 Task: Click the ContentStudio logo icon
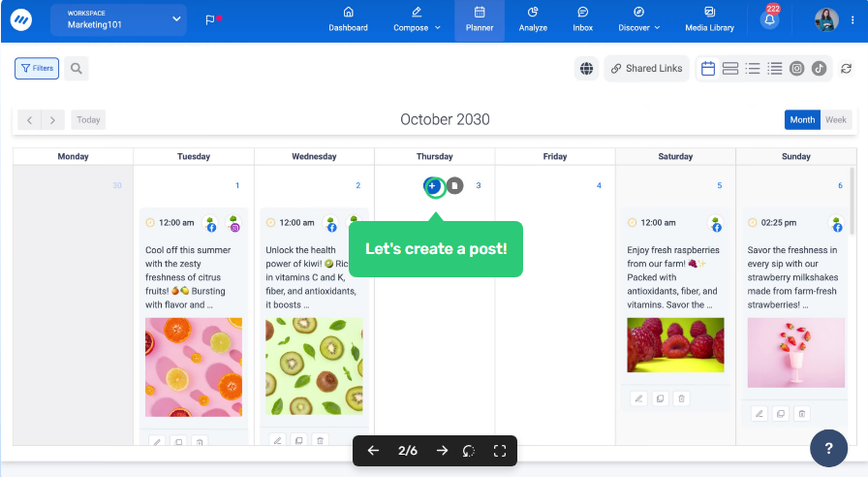click(x=21, y=20)
